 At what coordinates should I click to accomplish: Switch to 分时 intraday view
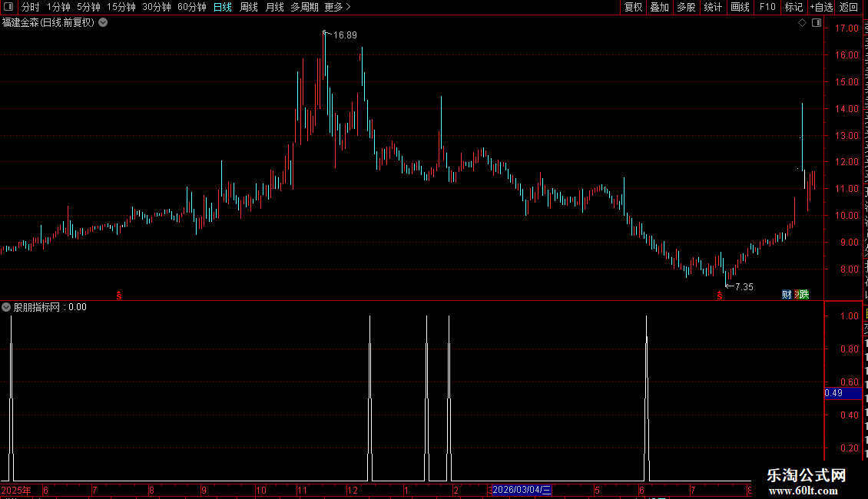point(31,7)
